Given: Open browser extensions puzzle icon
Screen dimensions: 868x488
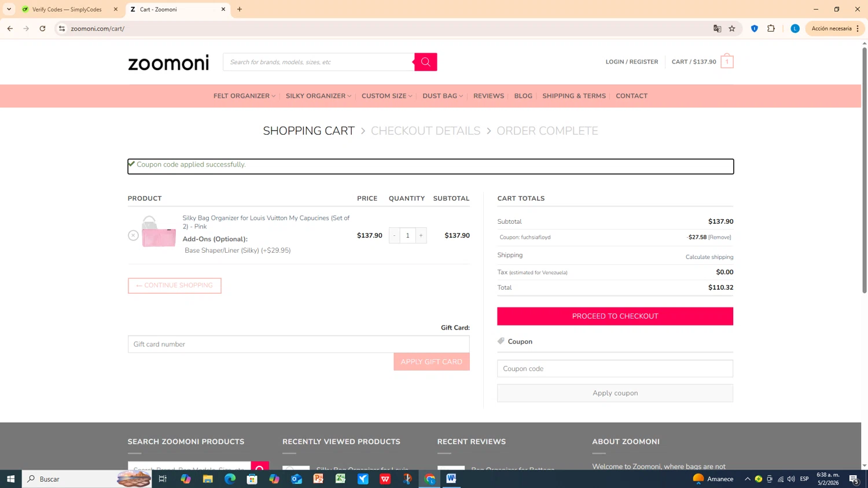Looking at the screenshot, I should [771, 28].
